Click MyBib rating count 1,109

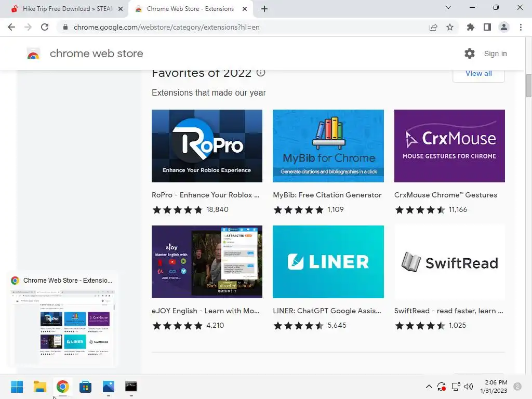tap(336, 210)
